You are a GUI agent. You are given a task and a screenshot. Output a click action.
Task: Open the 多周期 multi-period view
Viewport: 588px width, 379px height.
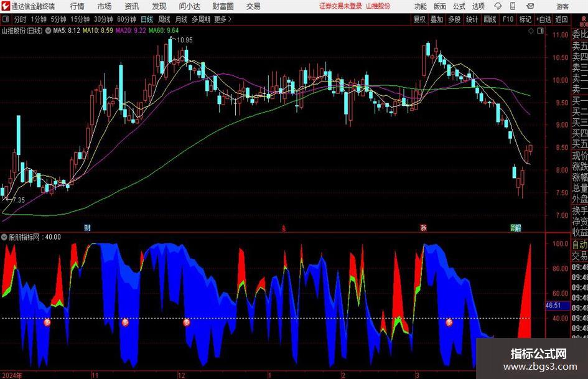pos(200,19)
